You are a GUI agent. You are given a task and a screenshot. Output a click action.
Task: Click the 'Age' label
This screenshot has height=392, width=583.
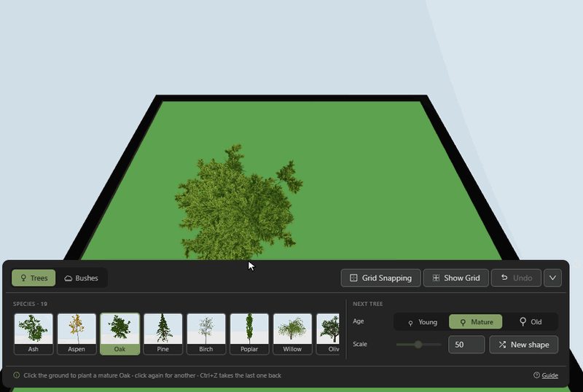pos(358,321)
